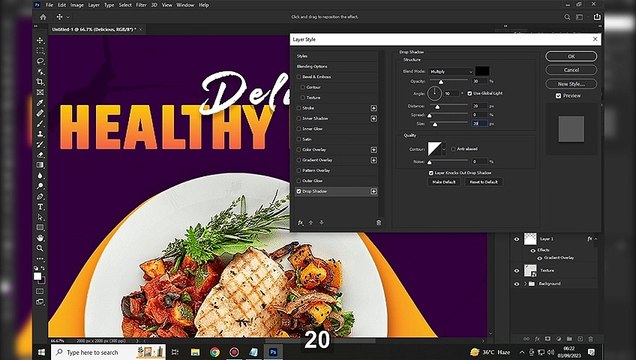
Task: Toggle Layer Knocks Out Drop Shadow checkbox
Action: (431, 173)
